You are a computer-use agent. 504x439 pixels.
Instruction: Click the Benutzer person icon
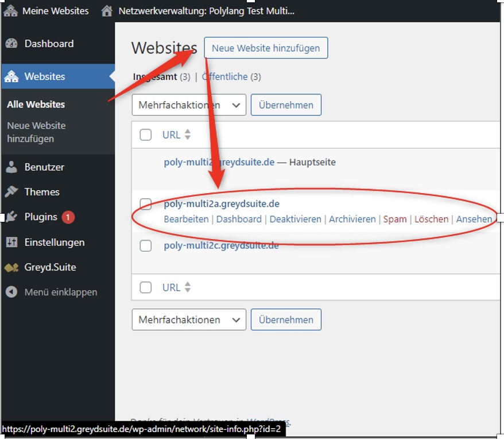tap(11, 167)
